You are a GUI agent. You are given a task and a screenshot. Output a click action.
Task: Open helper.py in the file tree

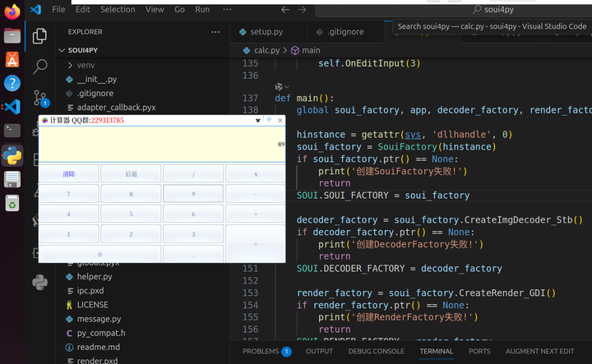(x=95, y=276)
